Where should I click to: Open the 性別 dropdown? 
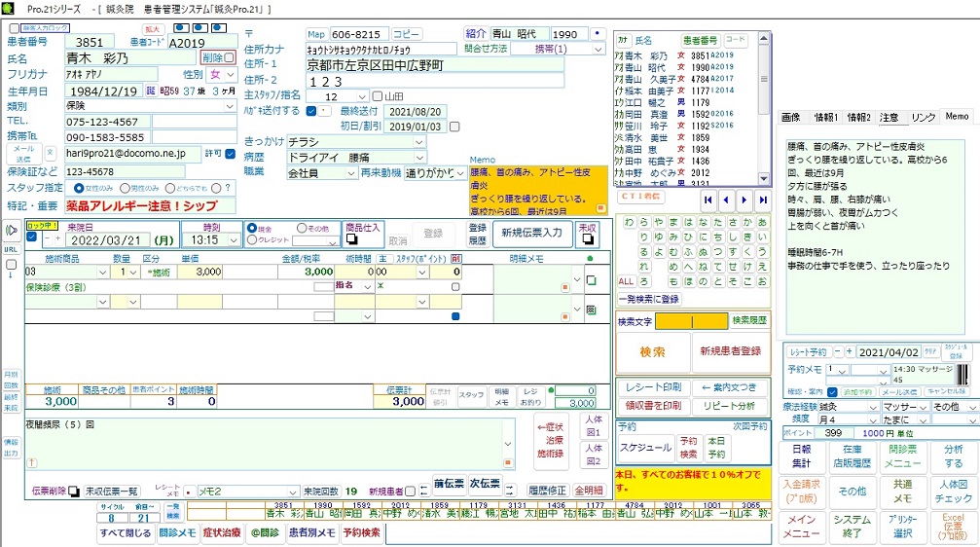tap(231, 74)
